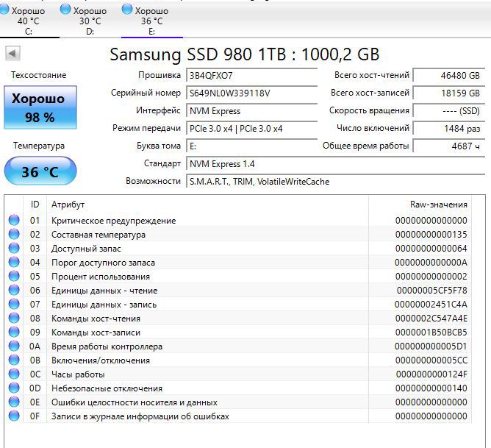Click the standard field NVM Express 1.4
491x448 pixels.
[x=336, y=164]
